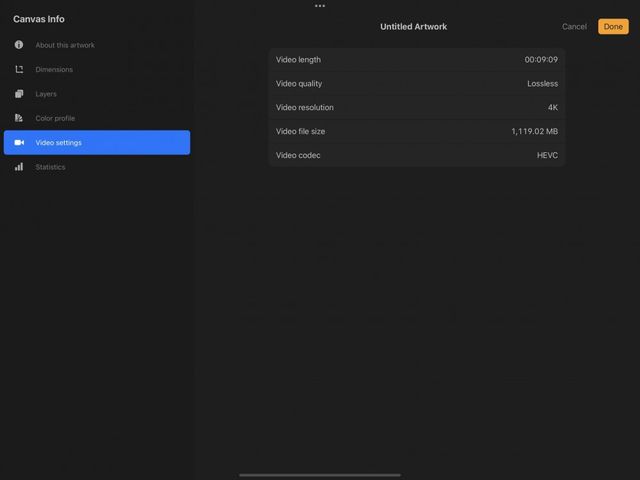
Task: Tap the Untitled Artwork title
Action: 413,27
